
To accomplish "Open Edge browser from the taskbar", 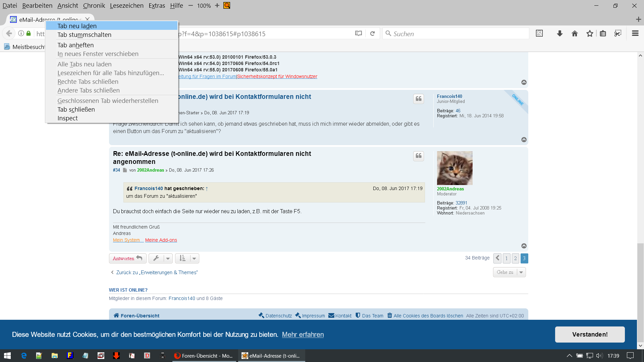I will (x=24, y=356).
